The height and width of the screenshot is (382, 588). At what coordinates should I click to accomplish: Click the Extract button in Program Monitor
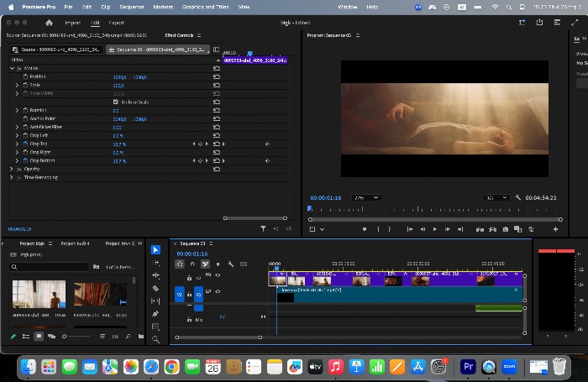(492, 229)
